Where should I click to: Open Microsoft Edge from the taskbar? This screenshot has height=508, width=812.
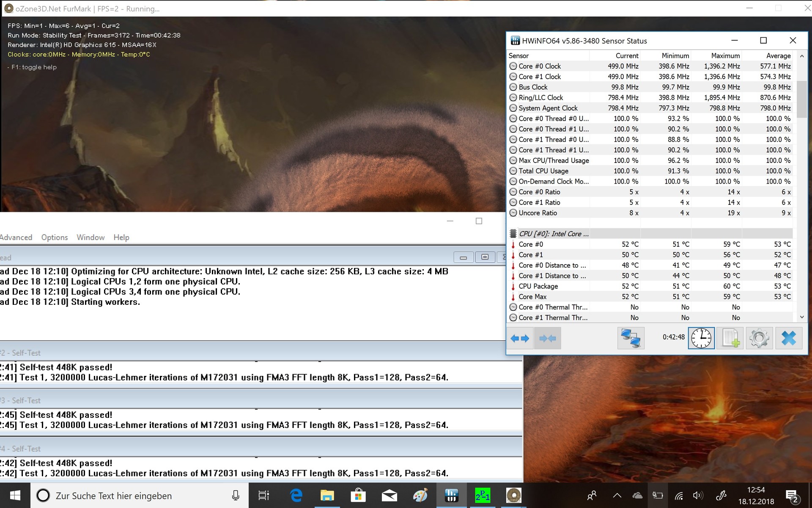click(296, 495)
